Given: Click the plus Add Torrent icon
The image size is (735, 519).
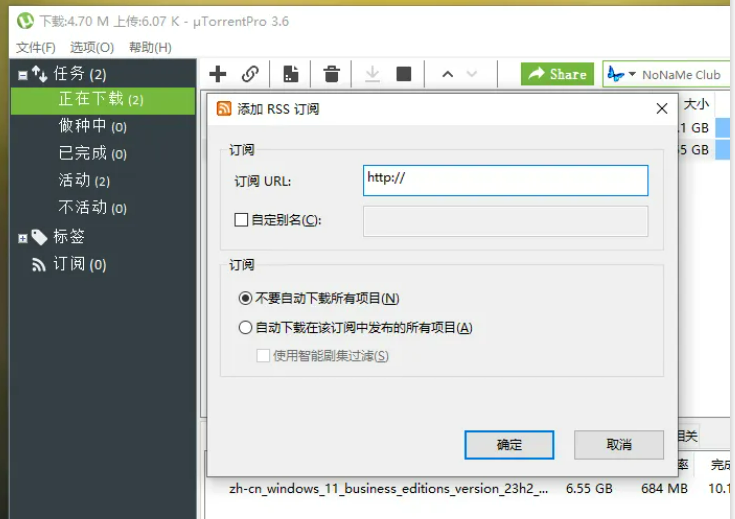Looking at the screenshot, I should [x=218, y=74].
